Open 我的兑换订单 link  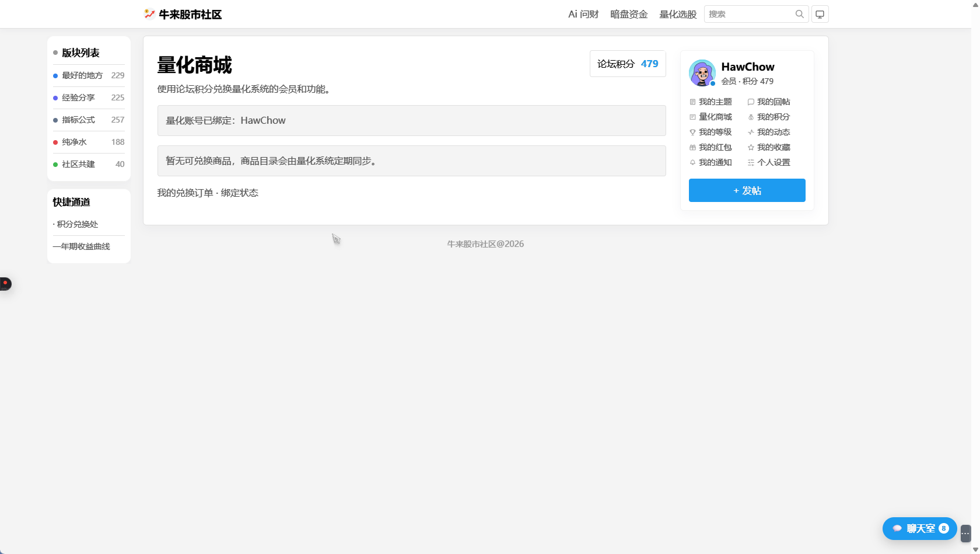[185, 193]
